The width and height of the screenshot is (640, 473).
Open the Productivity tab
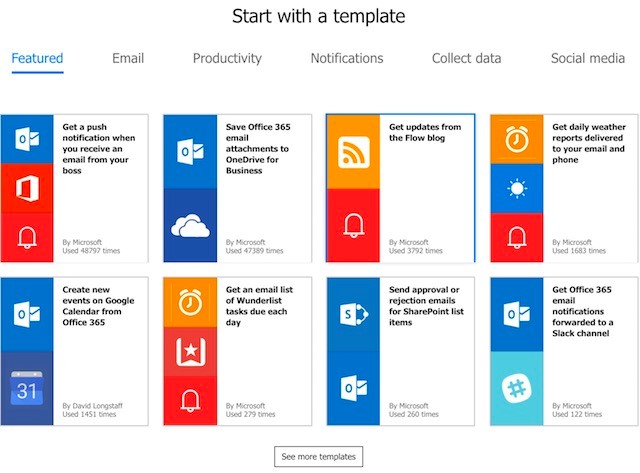[227, 58]
